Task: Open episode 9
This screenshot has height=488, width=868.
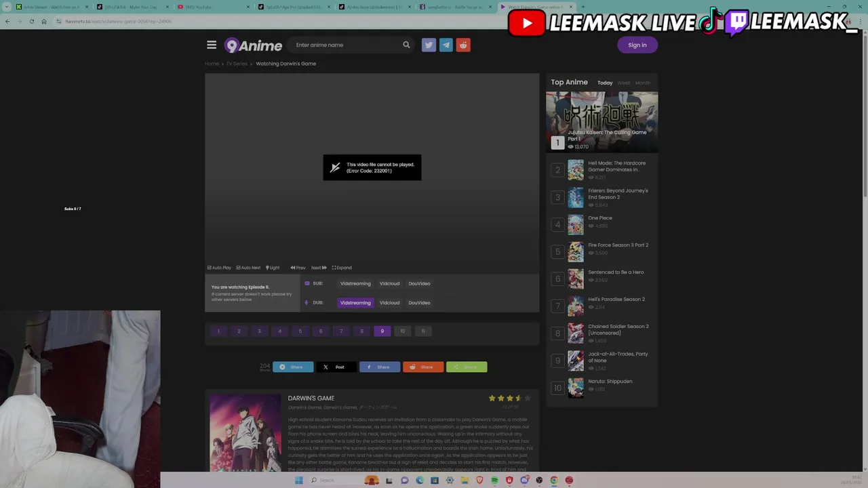Action: click(x=382, y=331)
